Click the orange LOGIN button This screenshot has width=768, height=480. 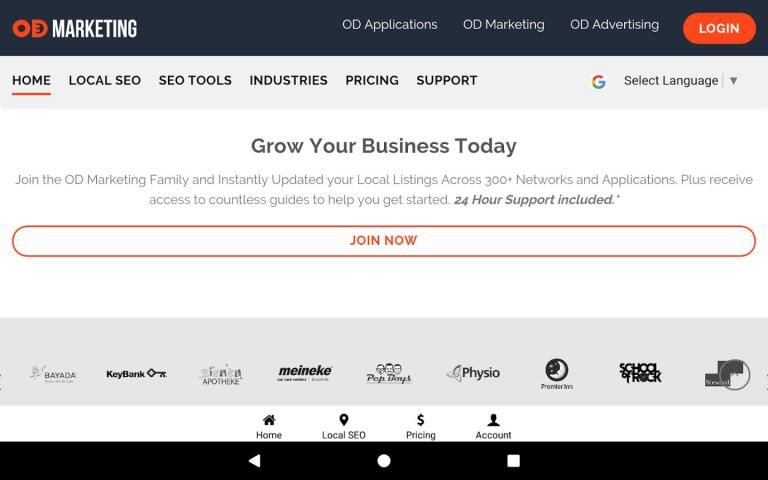pos(718,28)
